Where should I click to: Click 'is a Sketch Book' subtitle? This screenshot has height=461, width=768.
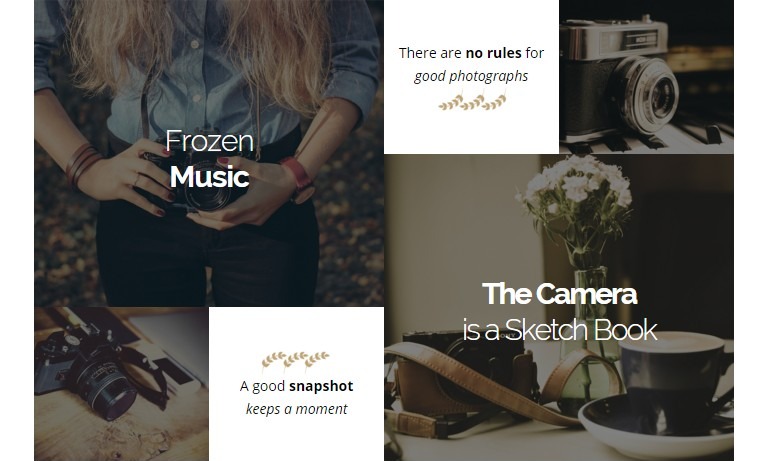pyautogui.click(x=559, y=330)
